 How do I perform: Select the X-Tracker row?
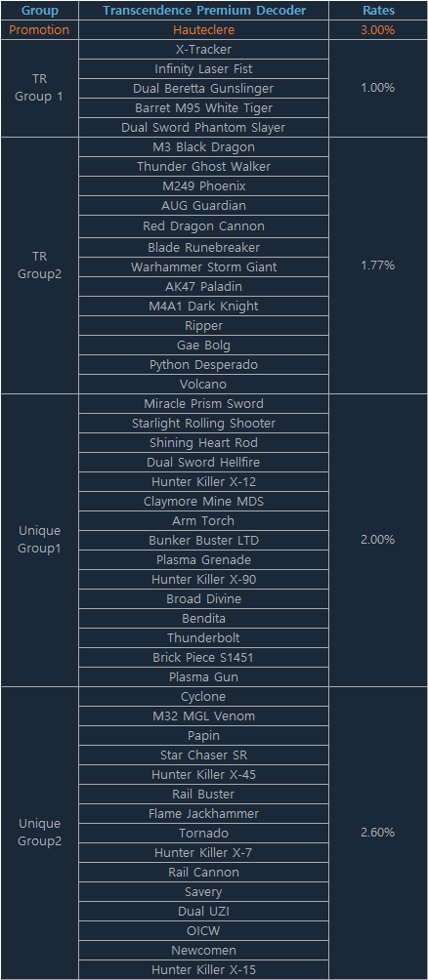[x=204, y=50]
